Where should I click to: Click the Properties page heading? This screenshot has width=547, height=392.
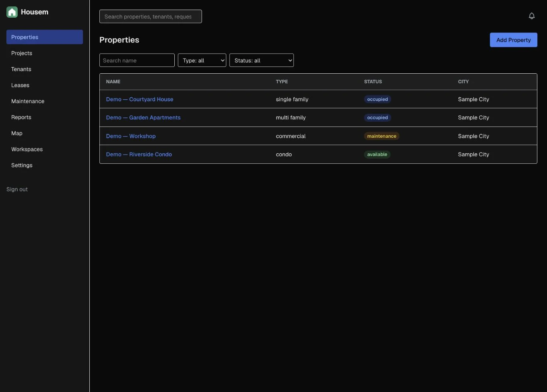click(119, 40)
